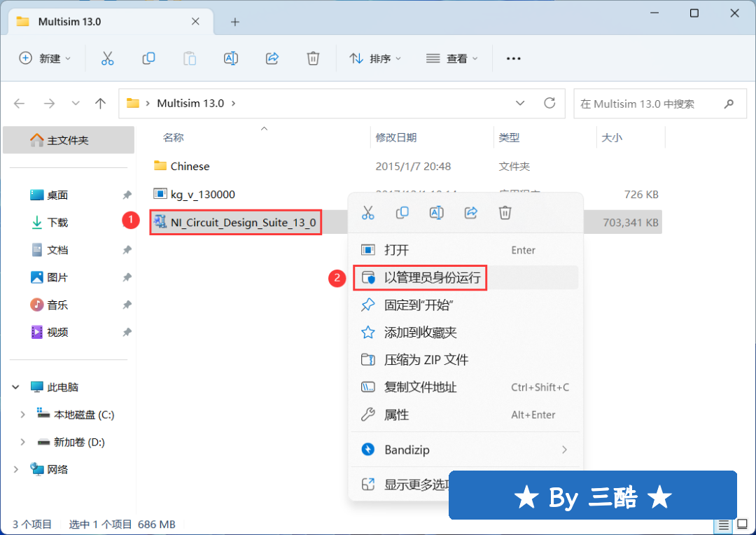Viewport: 756px width, 535px height.
Task: Open the toolbar's three-dot more options
Action: tap(514, 58)
